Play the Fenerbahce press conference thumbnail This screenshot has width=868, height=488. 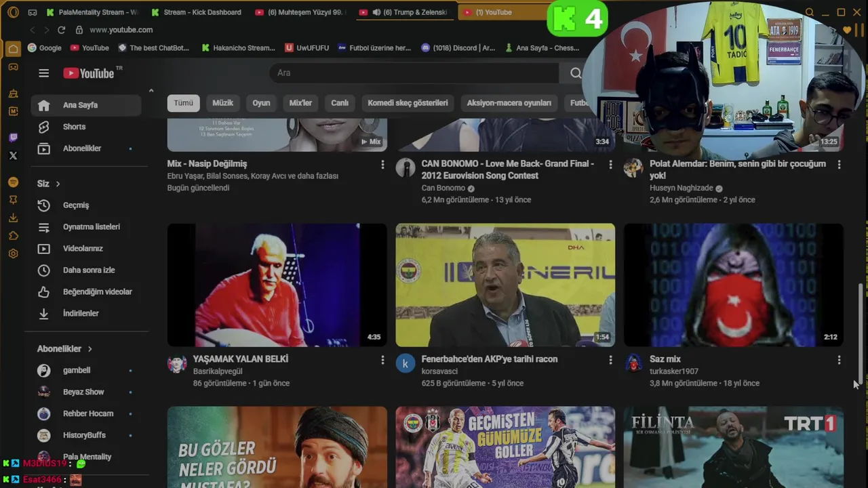tap(505, 285)
